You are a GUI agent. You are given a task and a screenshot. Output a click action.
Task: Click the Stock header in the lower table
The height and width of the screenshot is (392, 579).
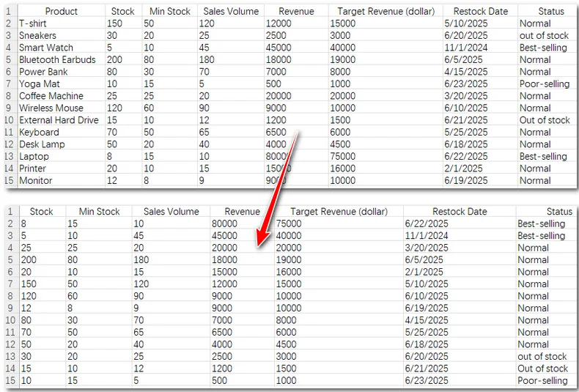tap(42, 212)
